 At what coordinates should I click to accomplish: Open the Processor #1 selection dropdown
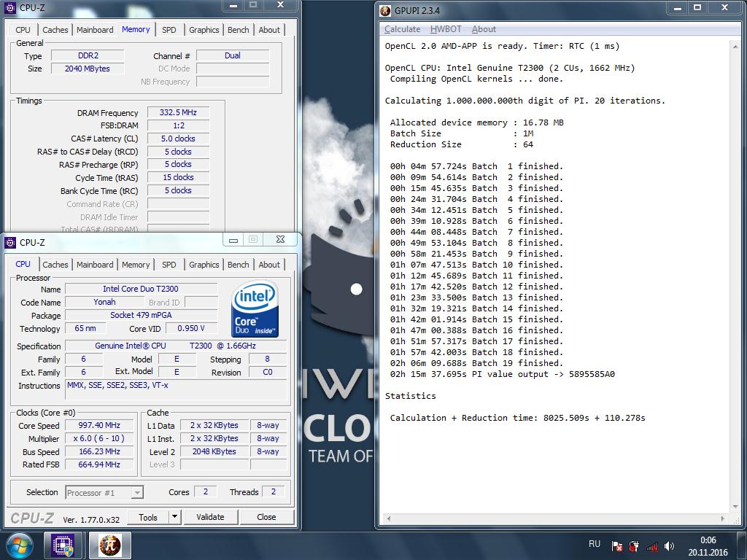104,492
